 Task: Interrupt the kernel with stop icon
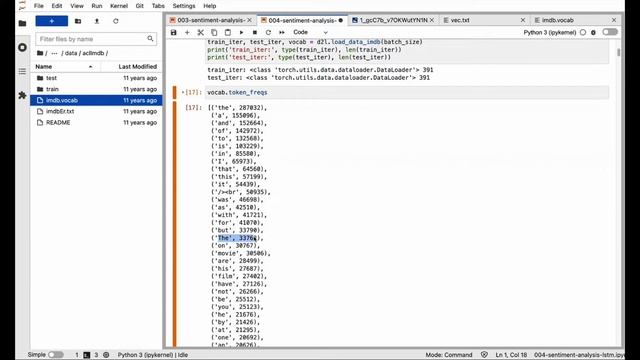pyautogui.click(x=255, y=32)
